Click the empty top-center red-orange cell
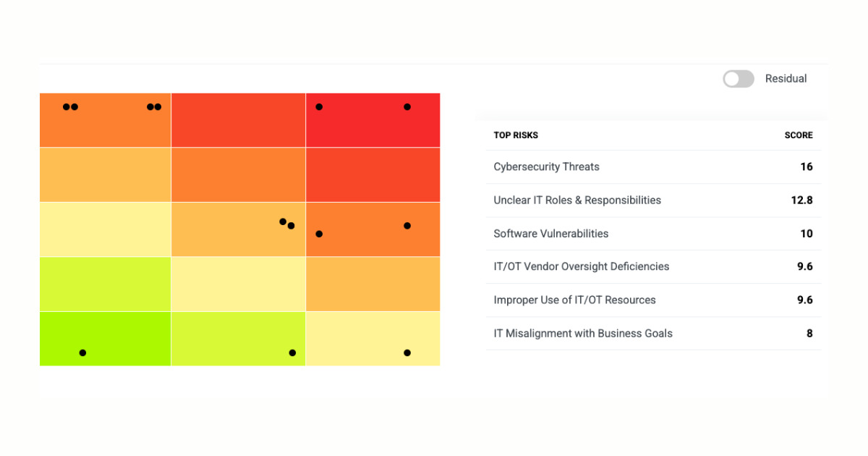 point(238,120)
